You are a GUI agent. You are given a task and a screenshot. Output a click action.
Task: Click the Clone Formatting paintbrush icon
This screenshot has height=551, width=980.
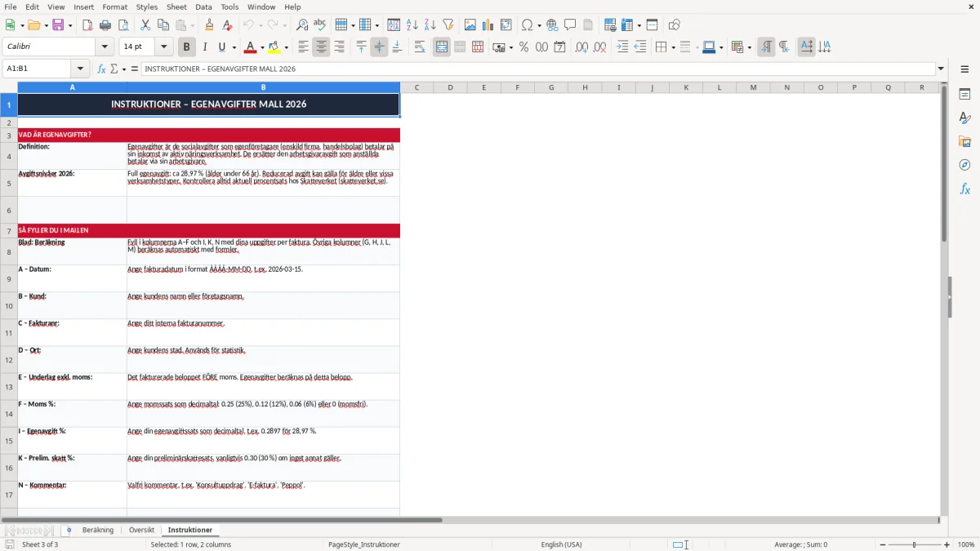[x=210, y=25]
